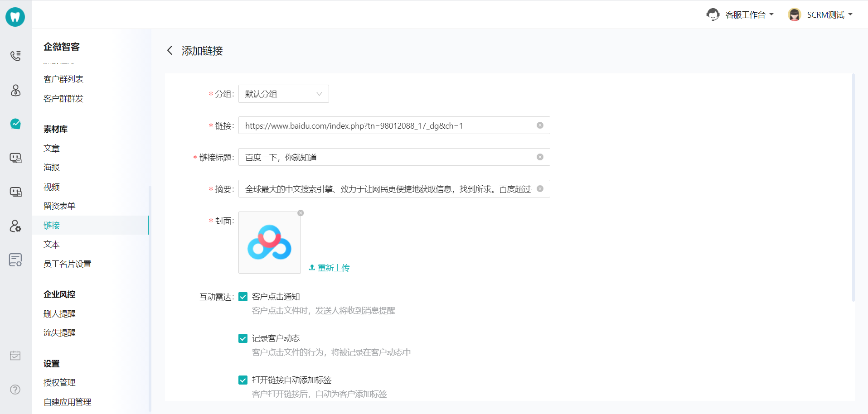This screenshot has height=414, width=868.
Task: Open 留资表单 under 素材库
Action: point(59,206)
